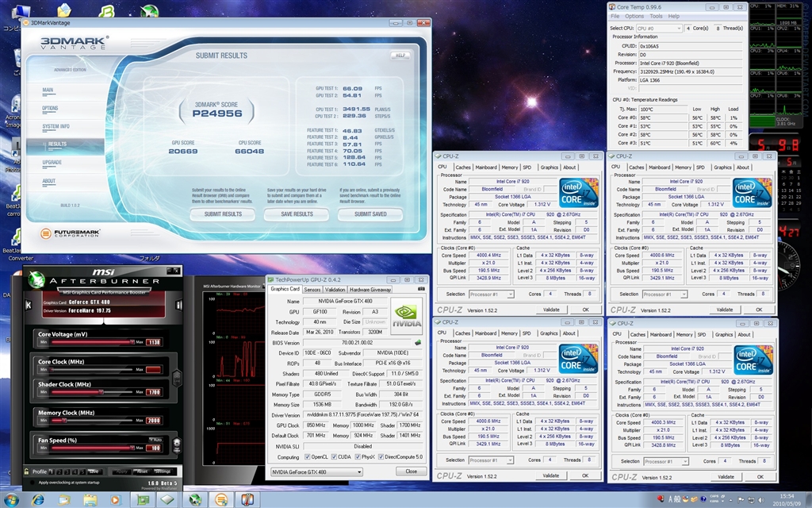This screenshot has width=812, height=508.
Task: Toggle the Fan Speed Auto button
Action: point(154,439)
